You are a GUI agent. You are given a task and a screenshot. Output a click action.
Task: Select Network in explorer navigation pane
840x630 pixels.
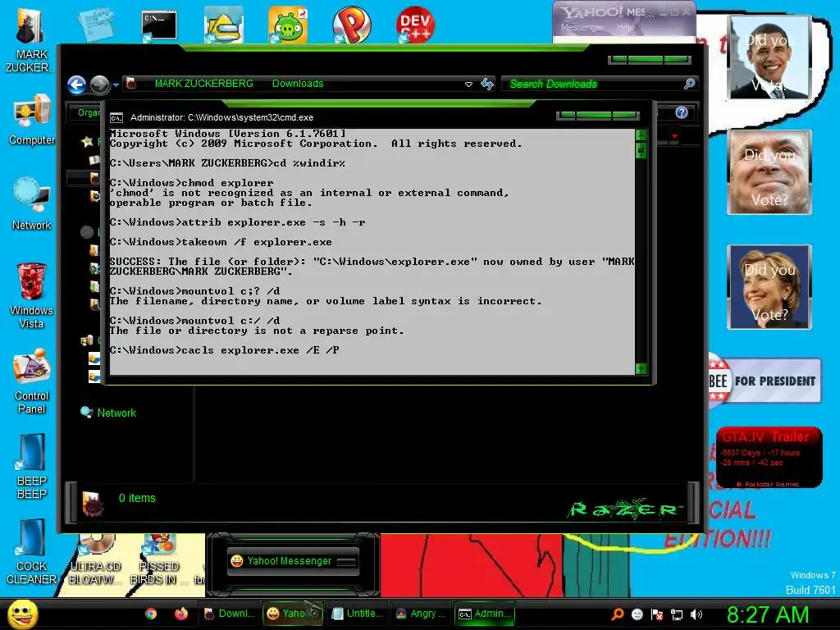[116, 413]
